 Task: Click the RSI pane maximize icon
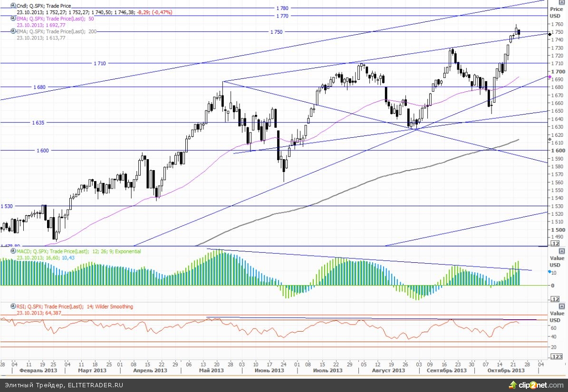[x=562, y=306]
